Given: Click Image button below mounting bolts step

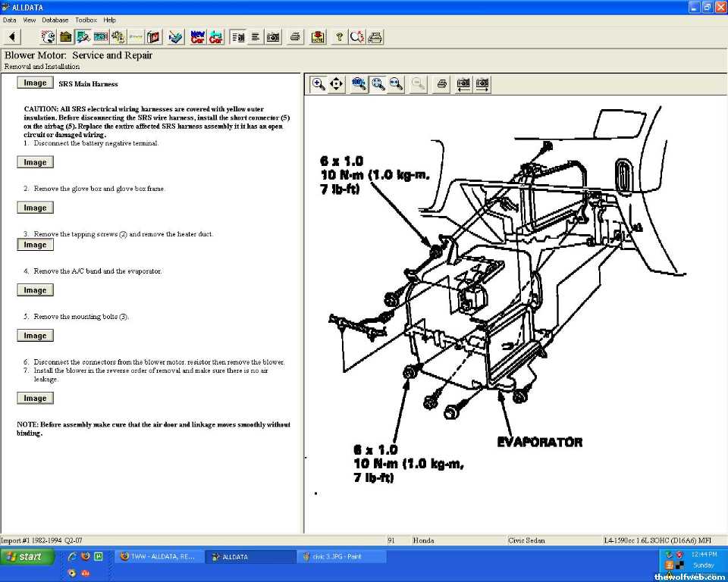Looking at the screenshot, I should coord(35,336).
